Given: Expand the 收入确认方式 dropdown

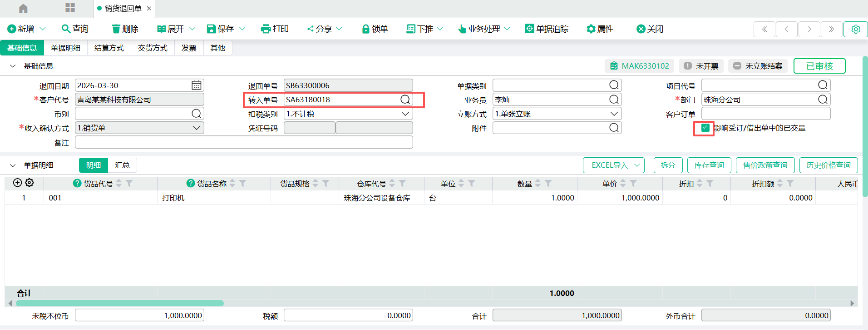Looking at the screenshot, I should coord(196,128).
